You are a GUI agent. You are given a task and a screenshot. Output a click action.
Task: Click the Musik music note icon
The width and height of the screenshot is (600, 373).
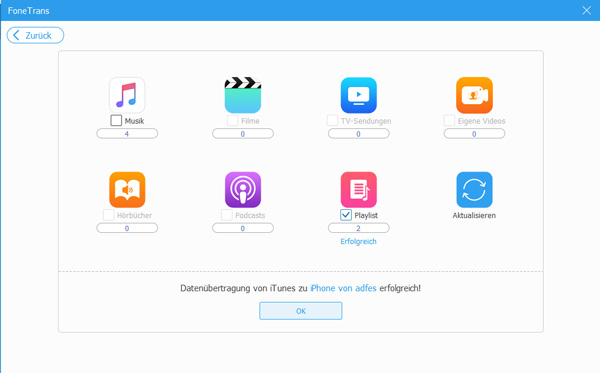[x=127, y=95]
